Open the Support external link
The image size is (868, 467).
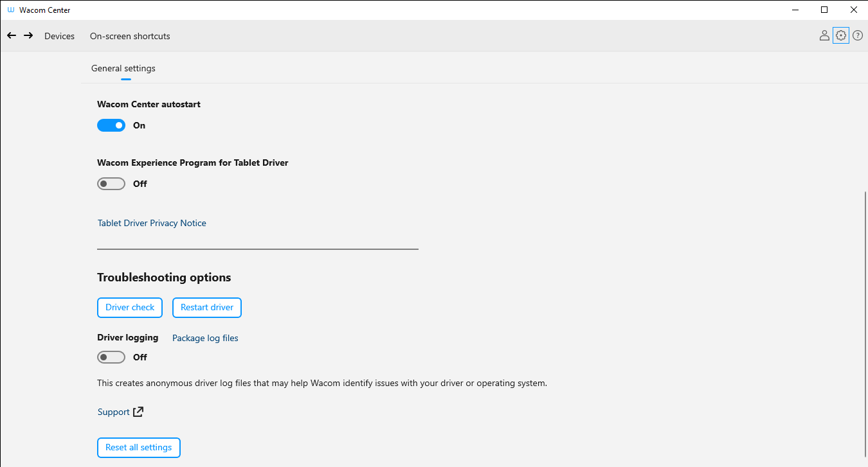point(121,412)
